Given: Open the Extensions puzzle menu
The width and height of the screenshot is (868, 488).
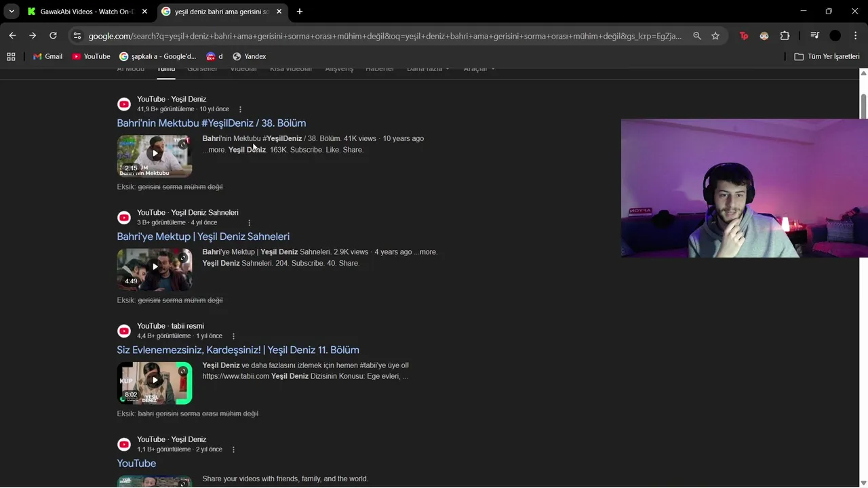Looking at the screenshot, I should tap(785, 36).
